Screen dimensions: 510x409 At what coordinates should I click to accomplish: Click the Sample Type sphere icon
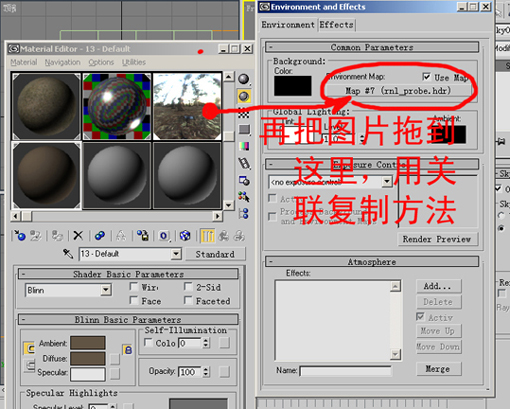[x=244, y=79]
